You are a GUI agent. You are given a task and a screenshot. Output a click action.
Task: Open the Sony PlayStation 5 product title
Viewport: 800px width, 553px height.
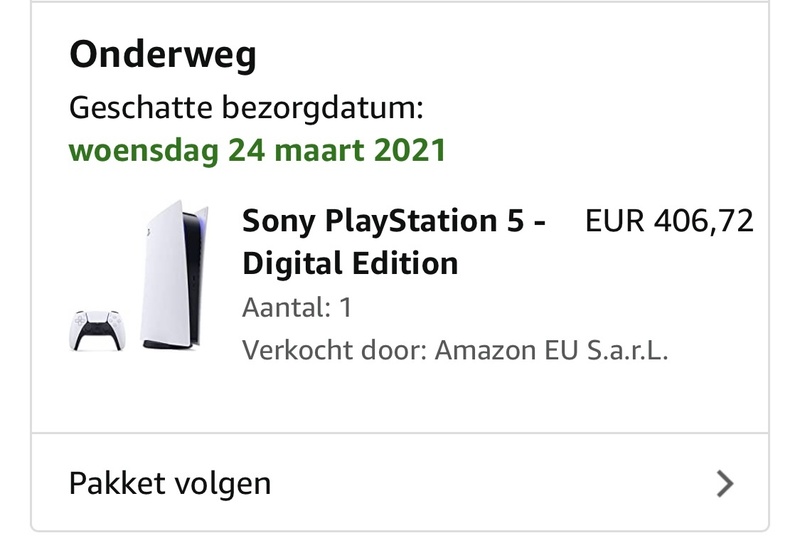(394, 221)
